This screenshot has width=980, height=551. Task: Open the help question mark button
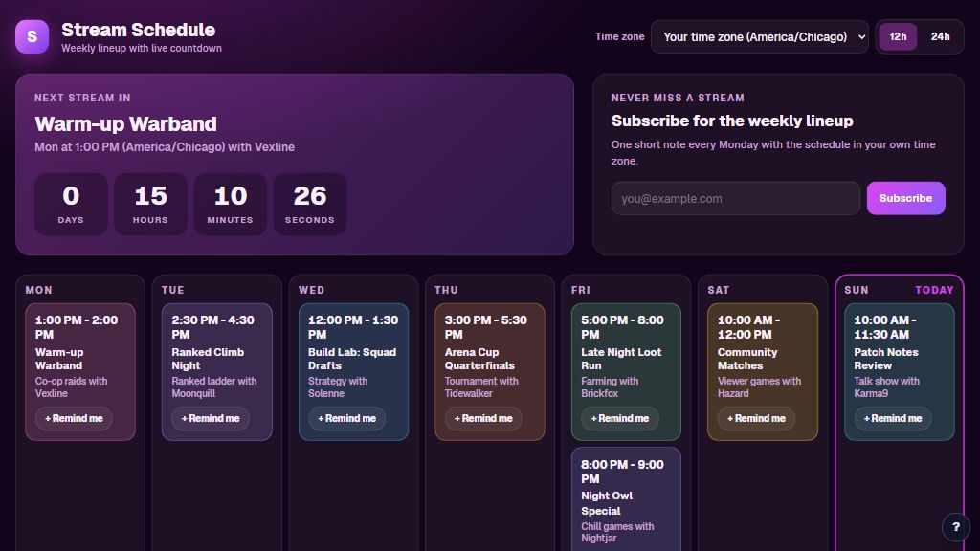[956, 527]
